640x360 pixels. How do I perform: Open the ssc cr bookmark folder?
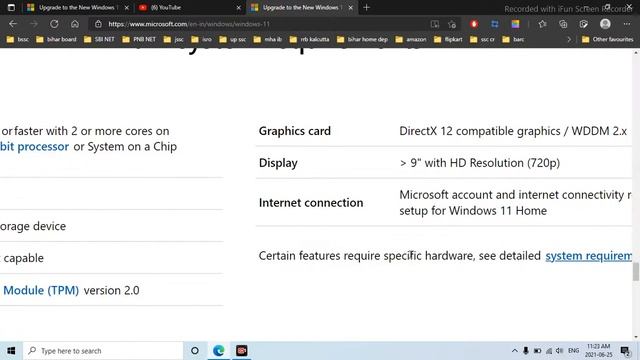(x=482, y=39)
